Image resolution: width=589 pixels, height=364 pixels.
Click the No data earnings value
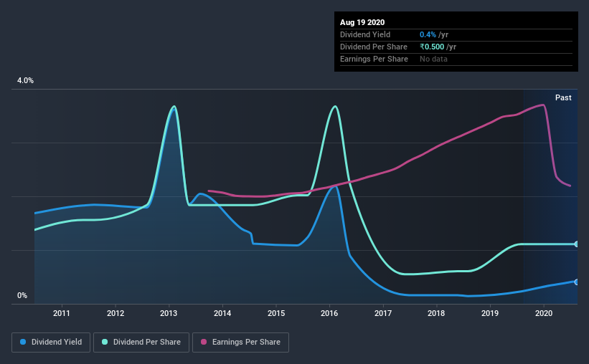433,59
